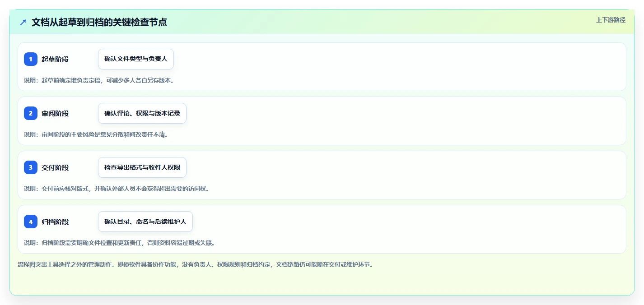Click the title 文档从起草到归档的关键检查节点
644x305 pixels.
pos(99,22)
